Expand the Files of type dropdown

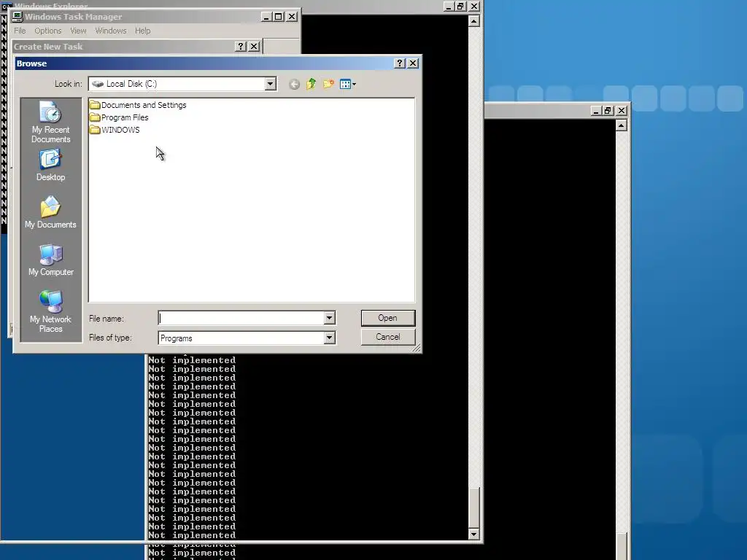pos(329,338)
